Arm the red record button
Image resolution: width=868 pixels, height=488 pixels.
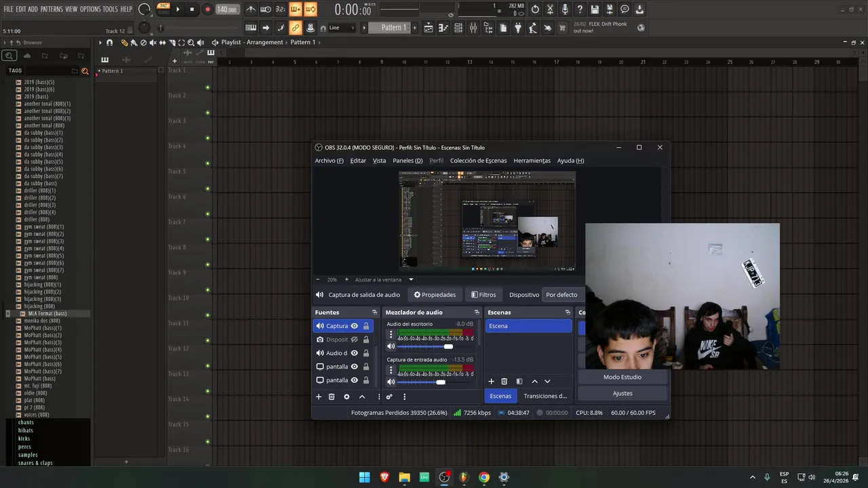pyautogui.click(x=208, y=9)
